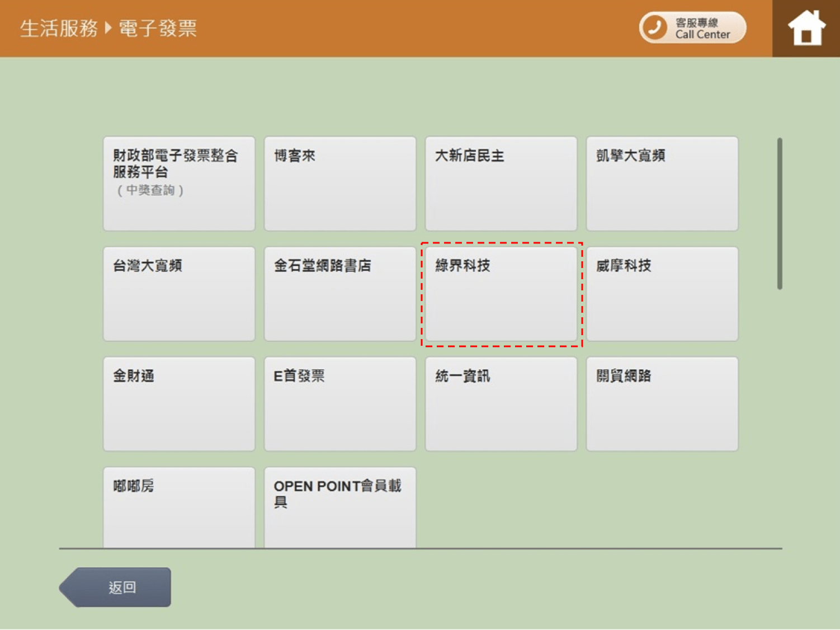The image size is (840, 630).
Task: Go back with the 返回 button
Action: pyautogui.click(x=115, y=587)
